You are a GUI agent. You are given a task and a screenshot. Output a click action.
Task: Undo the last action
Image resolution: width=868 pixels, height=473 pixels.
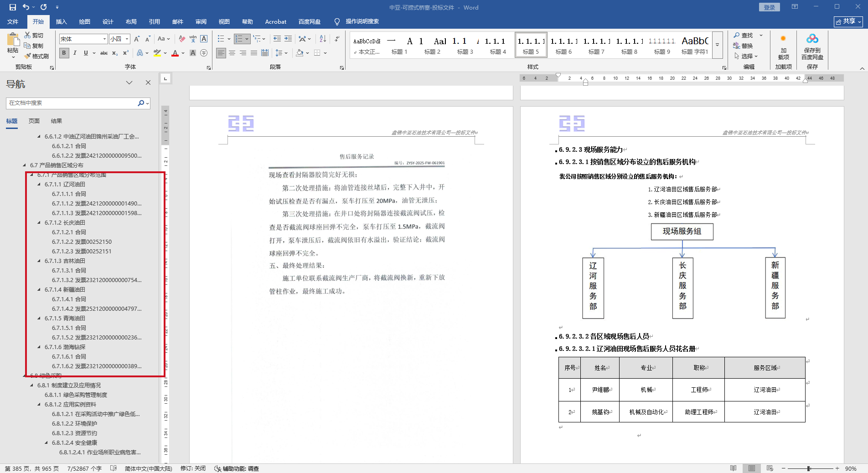tap(26, 7)
